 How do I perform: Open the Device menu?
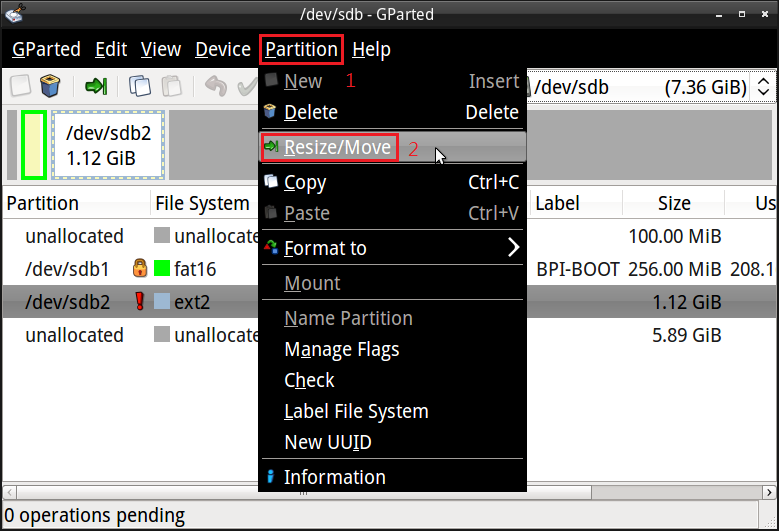click(x=222, y=49)
